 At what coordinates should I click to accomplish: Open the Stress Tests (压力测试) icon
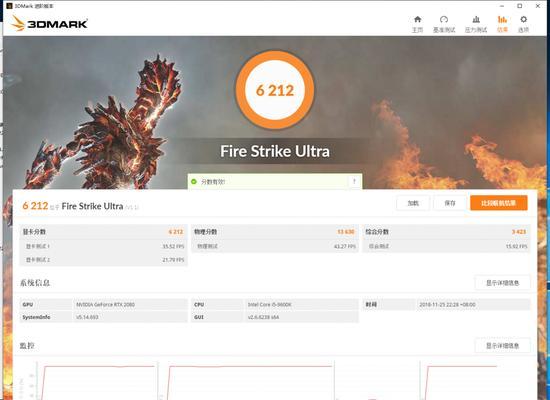[476, 24]
